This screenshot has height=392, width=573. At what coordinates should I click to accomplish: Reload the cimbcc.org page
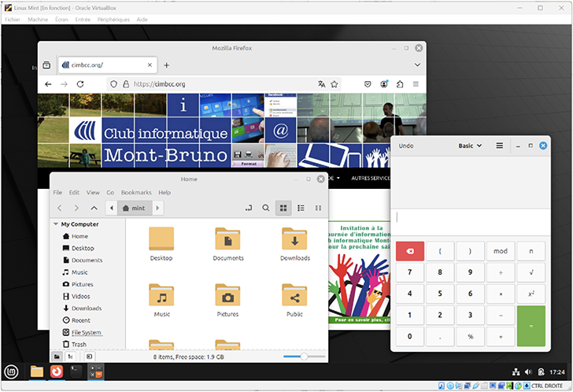[80, 83]
